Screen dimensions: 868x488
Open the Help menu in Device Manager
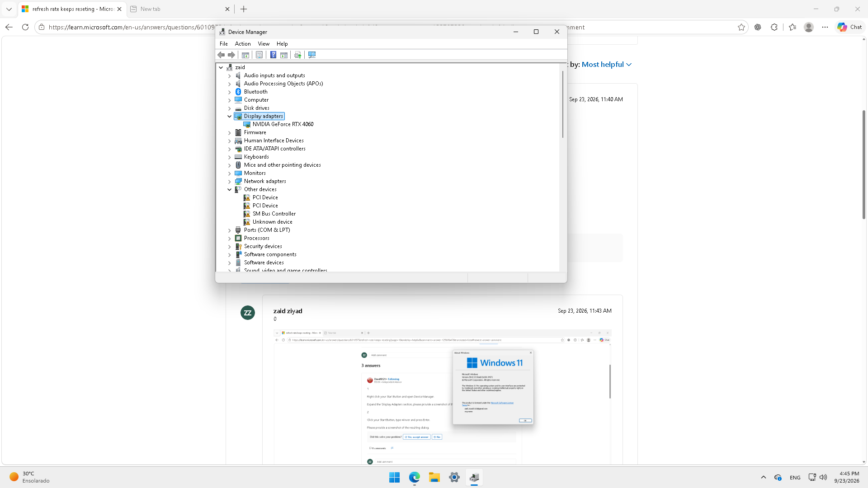(x=282, y=44)
